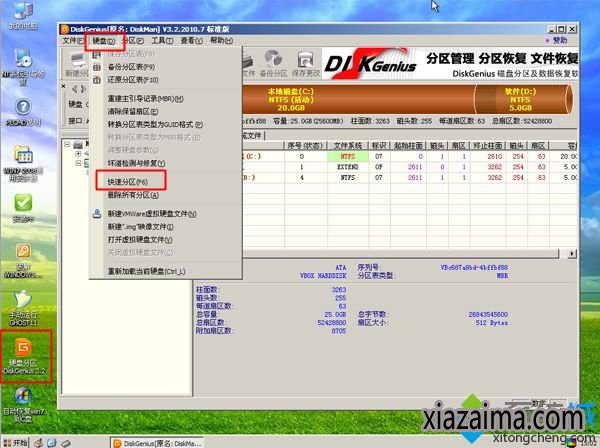The width and height of the screenshot is (600, 448).
Task: Open the 工具(T) menu
Action: (x=162, y=40)
